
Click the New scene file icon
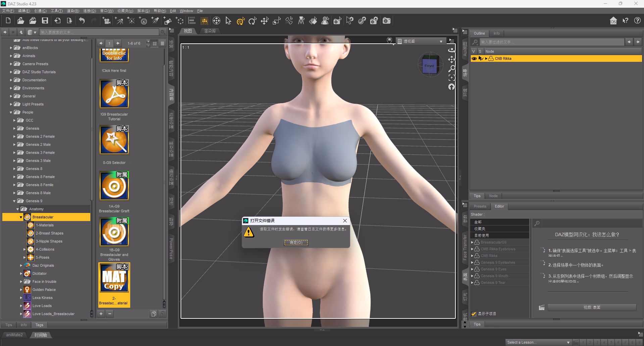click(x=8, y=21)
